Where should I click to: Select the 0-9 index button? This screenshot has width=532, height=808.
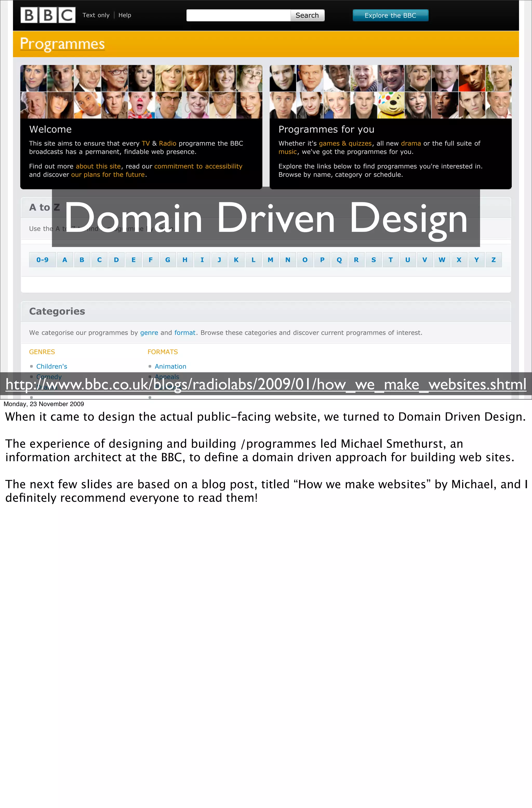(42, 260)
